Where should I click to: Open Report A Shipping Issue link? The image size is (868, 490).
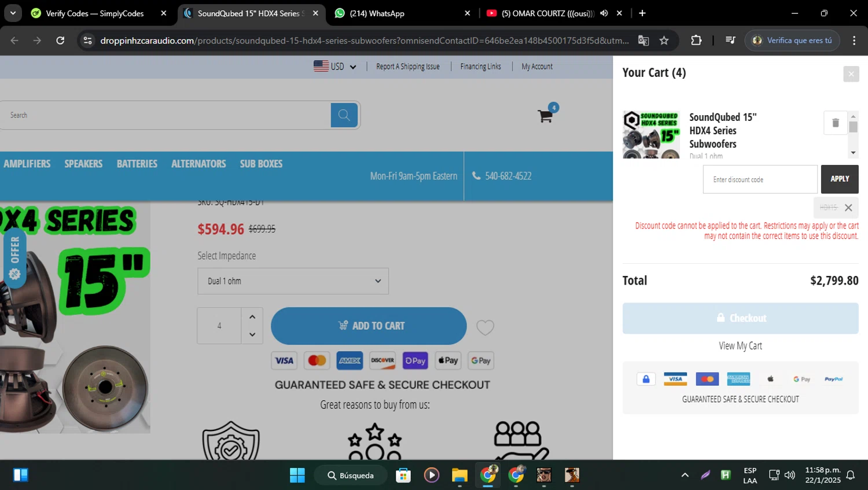(x=408, y=67)
